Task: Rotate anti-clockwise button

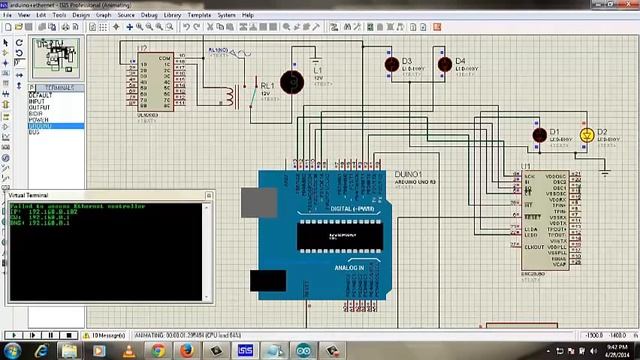Action: click(x=19, y=53)
